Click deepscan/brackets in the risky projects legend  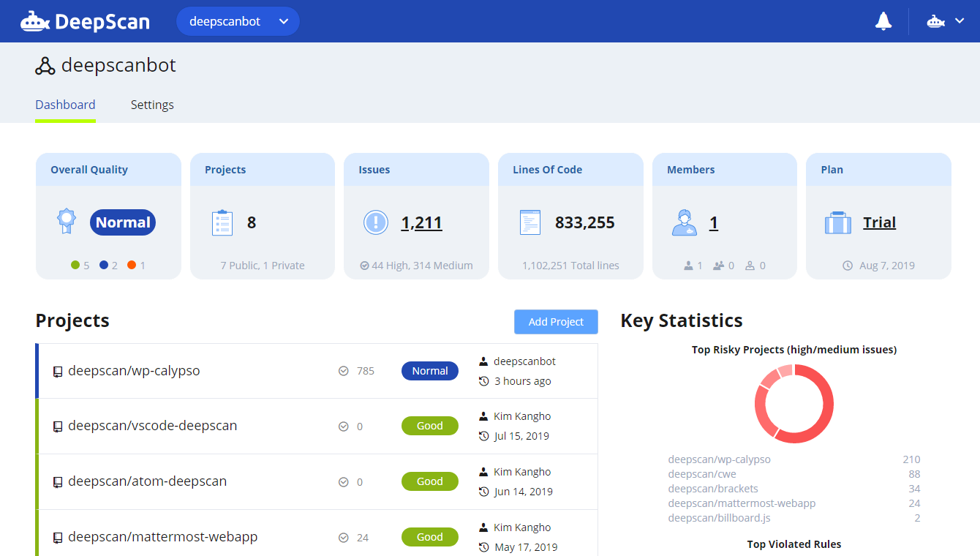[x=713, y=489]
